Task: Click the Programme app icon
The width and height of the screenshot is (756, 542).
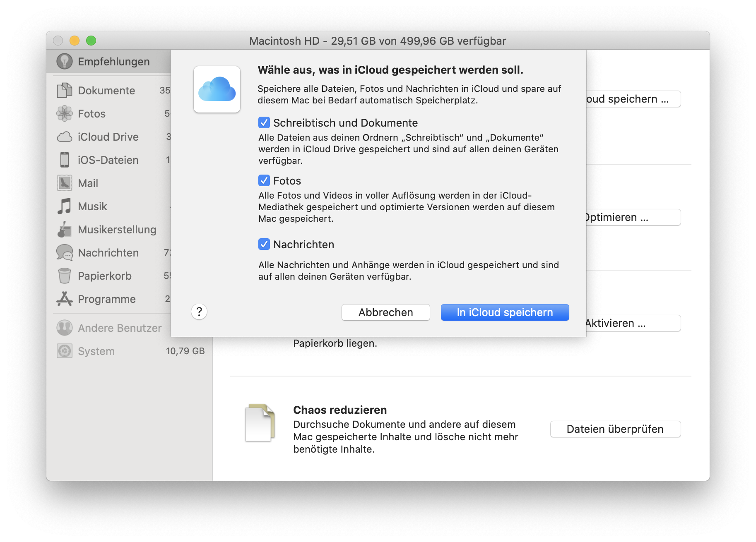Action: (65, 299)
